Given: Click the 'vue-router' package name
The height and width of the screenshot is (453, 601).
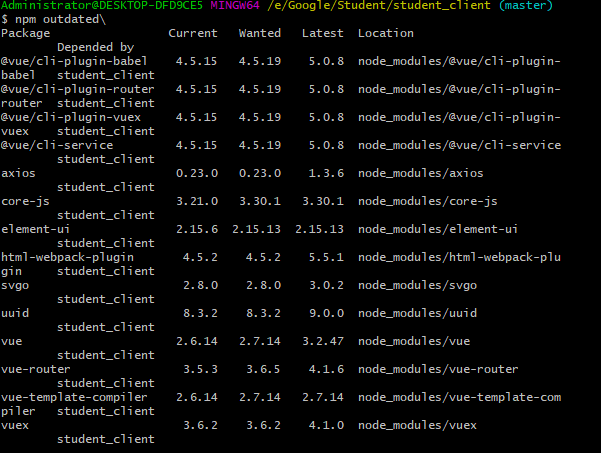Looking at the screenshot, I should tap(36, 369).
